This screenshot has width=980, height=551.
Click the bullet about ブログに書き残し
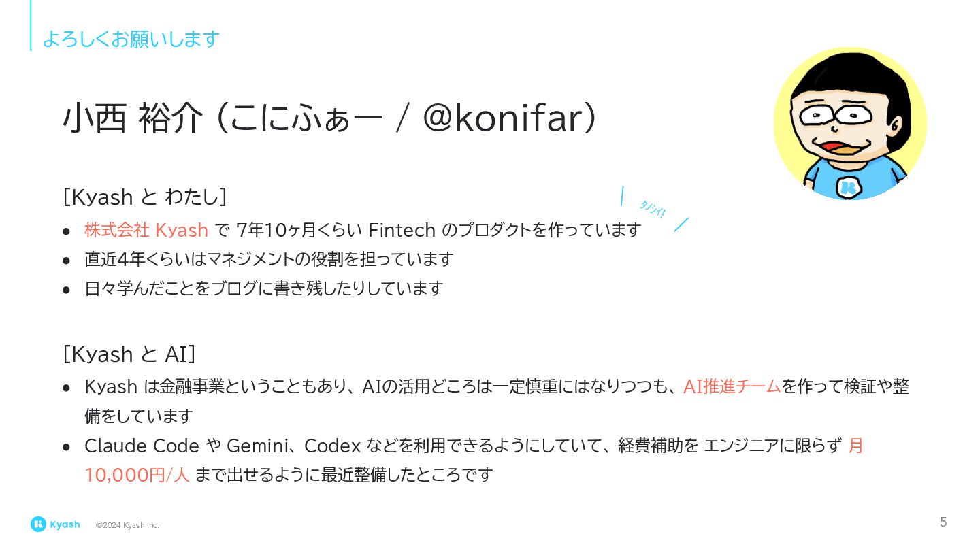click(x=264, y=288)
